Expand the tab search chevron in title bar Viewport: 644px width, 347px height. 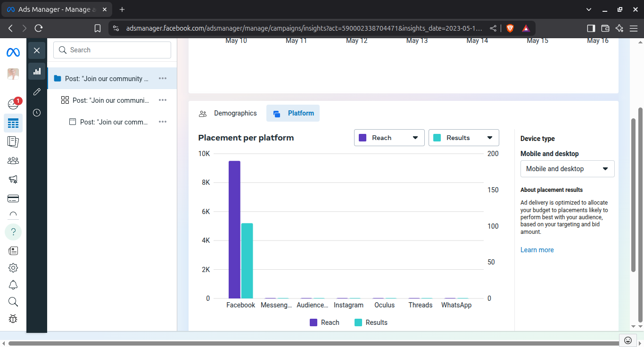[x=589, y=9]
